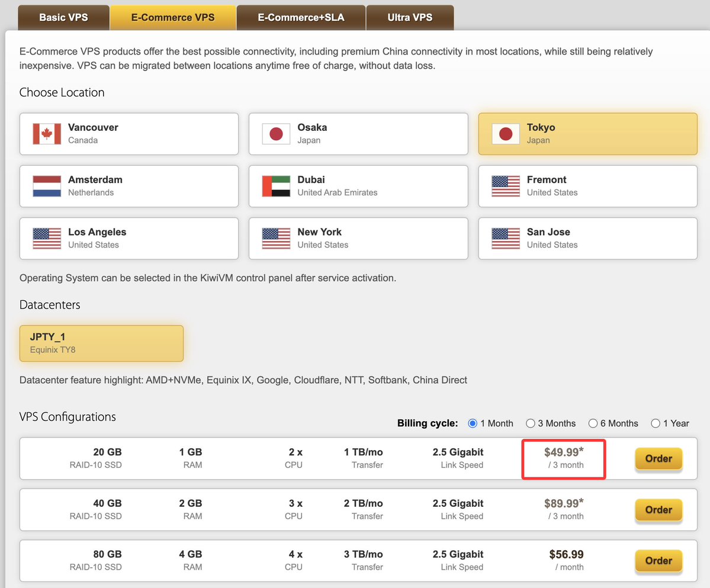The image size is (710, 588).
Task: Click the "Choose Location" heading
Action: click(x=62, y=92)
